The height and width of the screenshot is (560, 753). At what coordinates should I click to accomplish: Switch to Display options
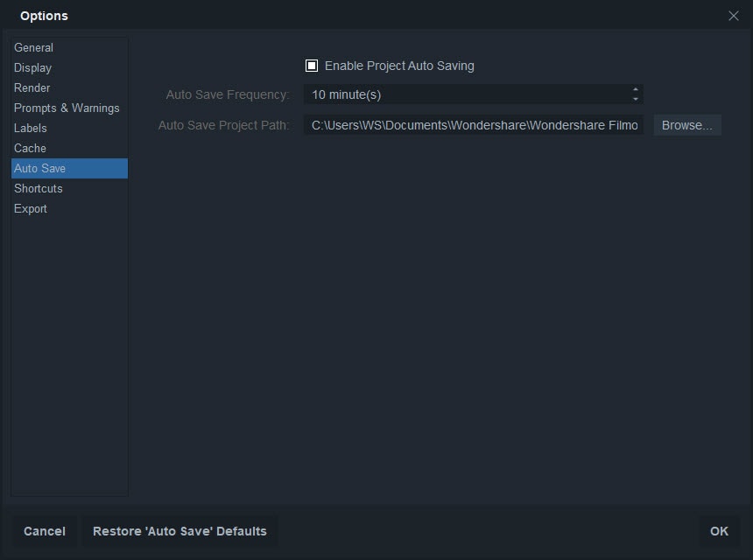pos(33,67)
